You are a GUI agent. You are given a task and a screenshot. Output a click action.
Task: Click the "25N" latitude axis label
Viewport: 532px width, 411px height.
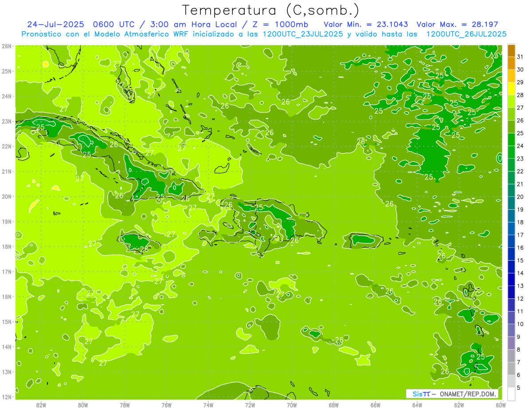[7, 71]
